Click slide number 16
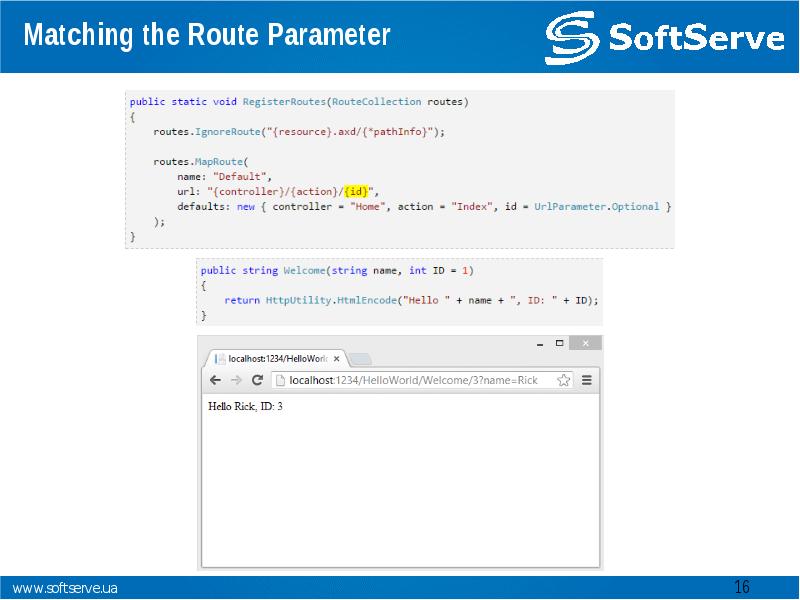This screenshot has height=600, width=800. pyautogui.click(x=741, y=587)
